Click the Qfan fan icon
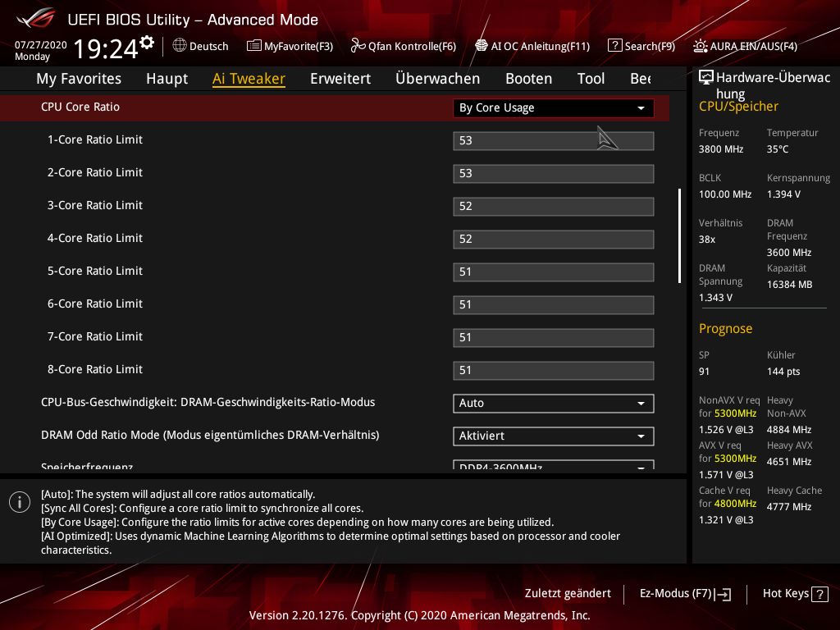 coord(358,46)
